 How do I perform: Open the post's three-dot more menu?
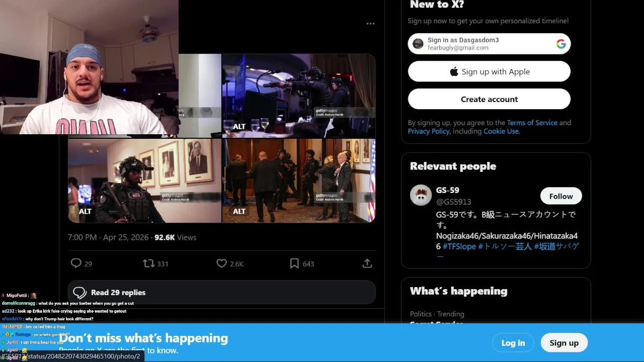click(370, 24)
